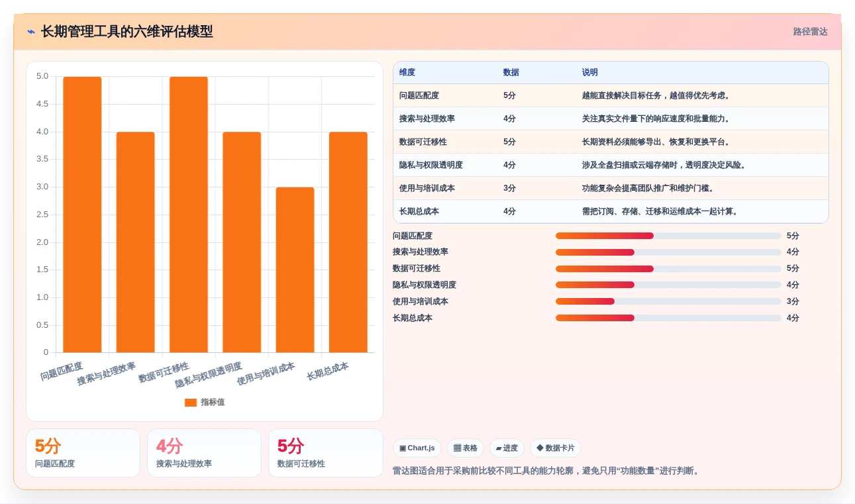The image size is (855, 504).
Task: Click the 长期总成本 bar in chart
Action: [348, 242]
